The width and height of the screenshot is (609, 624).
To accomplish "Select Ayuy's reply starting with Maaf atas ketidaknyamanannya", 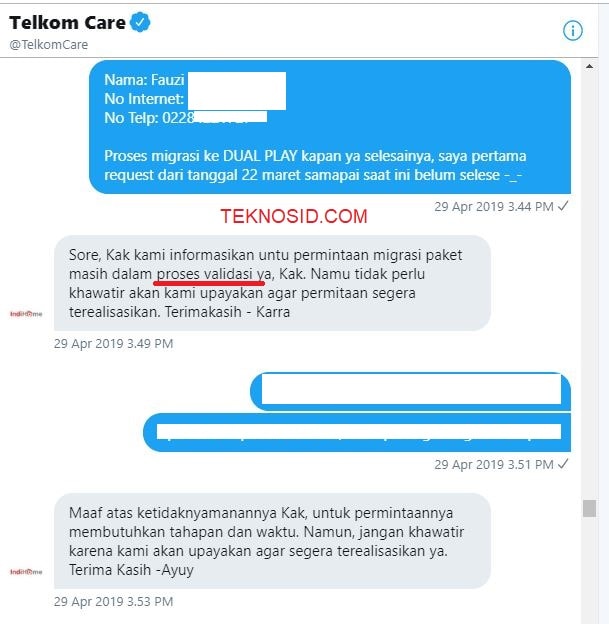I will (272, 541).
